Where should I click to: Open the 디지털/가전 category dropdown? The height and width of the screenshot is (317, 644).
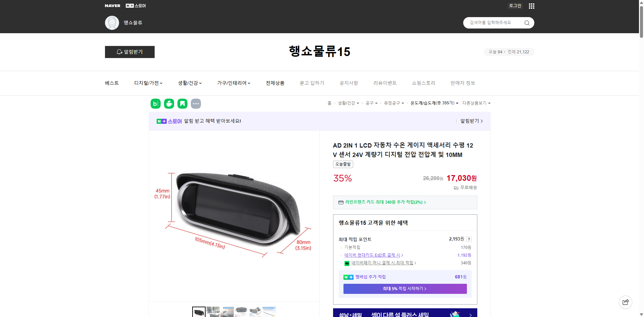click(x=148, y=83)
